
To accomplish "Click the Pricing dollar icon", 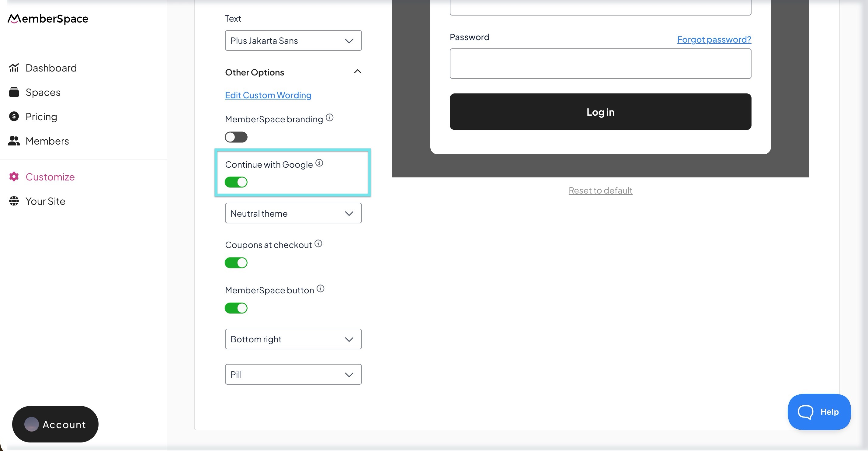I will click(14, 117).
